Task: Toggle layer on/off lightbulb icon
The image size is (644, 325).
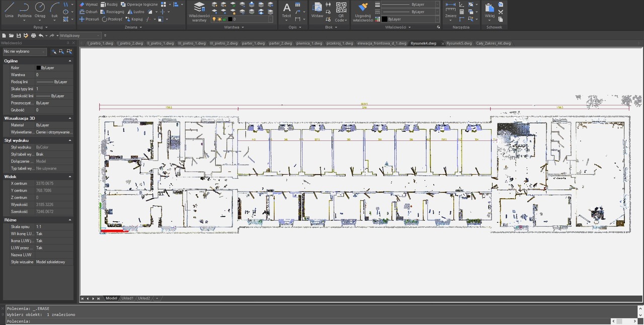Action: (x=214, y=19)
